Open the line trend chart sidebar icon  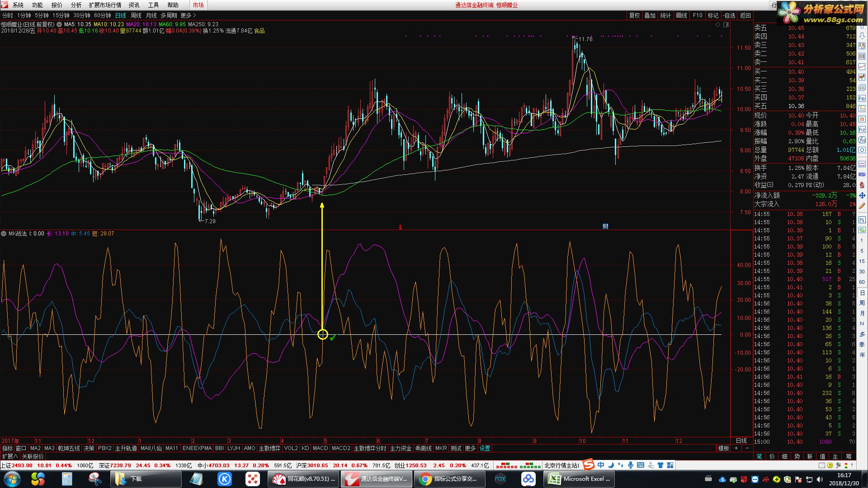pos(862,67)
